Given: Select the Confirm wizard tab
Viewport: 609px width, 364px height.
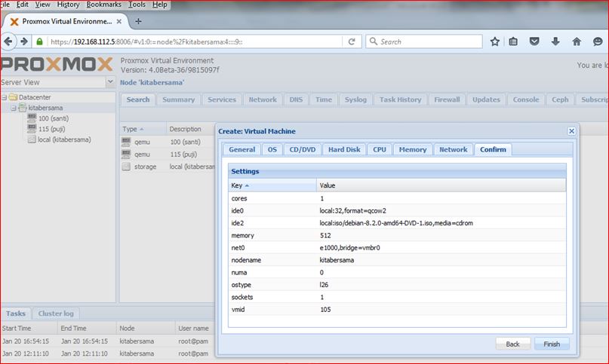Looking at the screenshot, I should point(493,149).
